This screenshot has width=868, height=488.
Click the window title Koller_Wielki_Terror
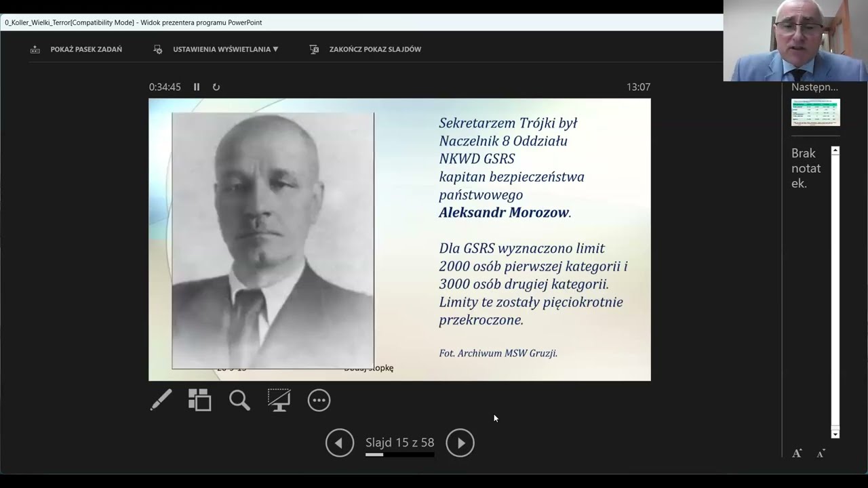(x=134, y=22)
